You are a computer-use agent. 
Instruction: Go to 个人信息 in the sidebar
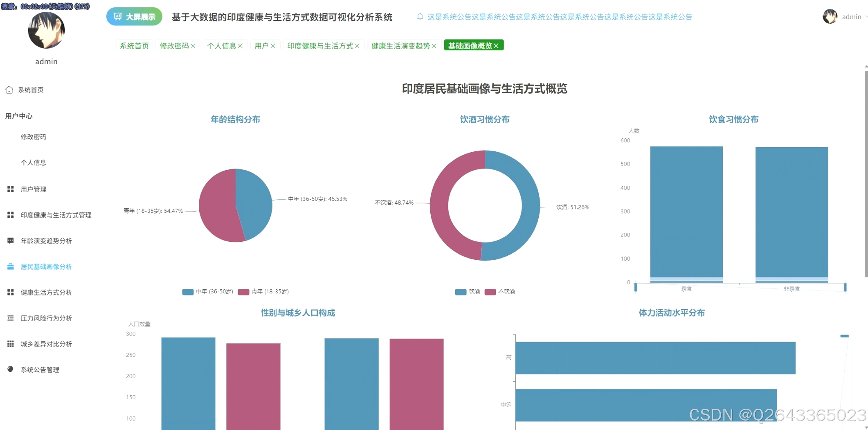[34, 162]
